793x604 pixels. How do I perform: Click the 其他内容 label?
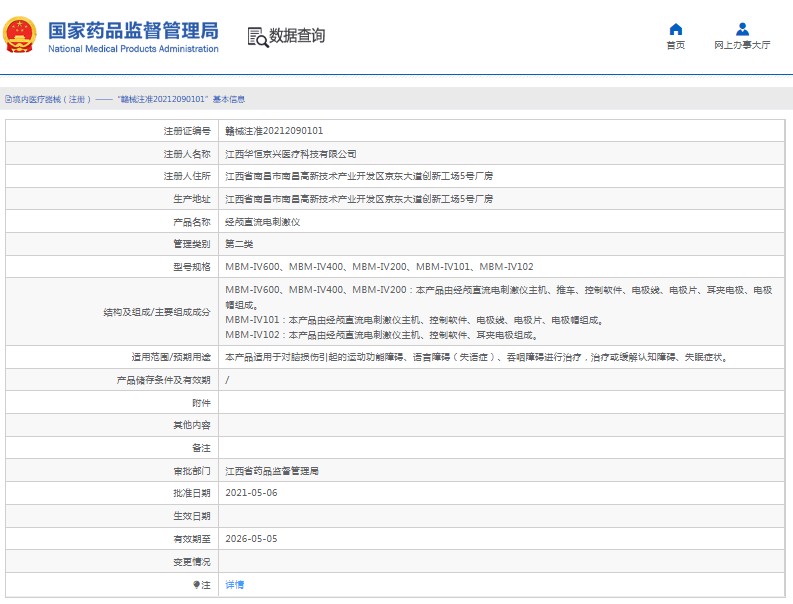[x=192, y=425]
